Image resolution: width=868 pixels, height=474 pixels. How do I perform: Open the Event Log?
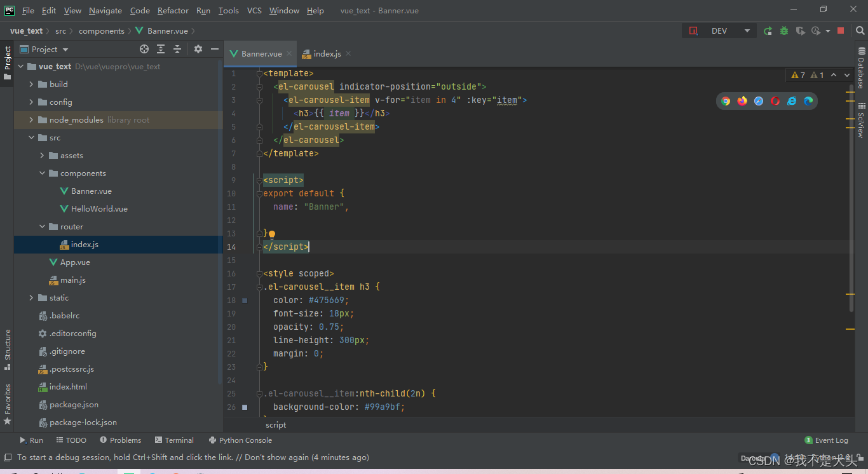click(x=826, y=440)
